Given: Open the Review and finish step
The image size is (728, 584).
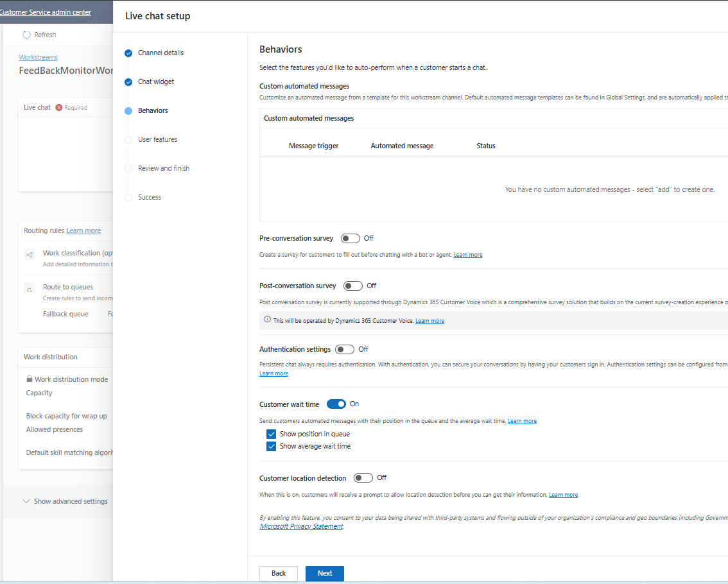Looking at the screenshot, I should coord(163,168).
